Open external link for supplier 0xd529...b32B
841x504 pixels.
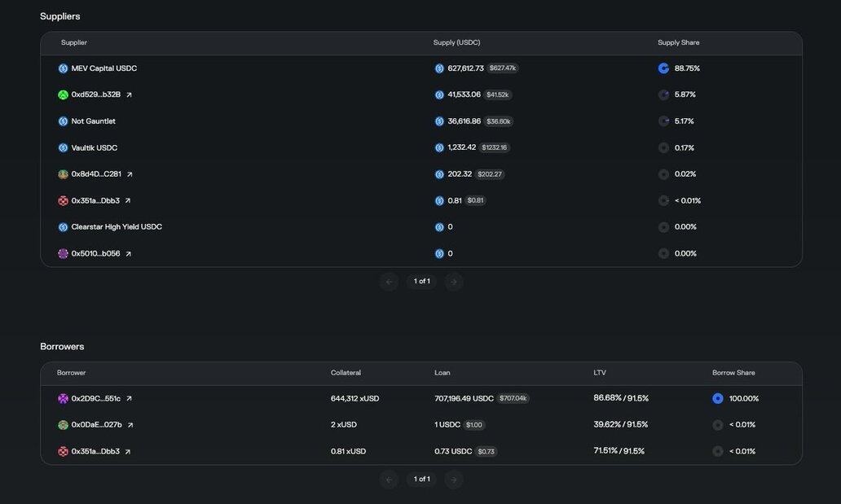tap(129, 95)
